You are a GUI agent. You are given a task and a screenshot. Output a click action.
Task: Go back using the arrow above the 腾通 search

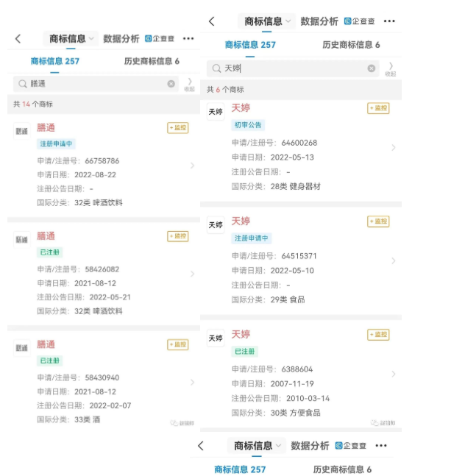[18, 39]
